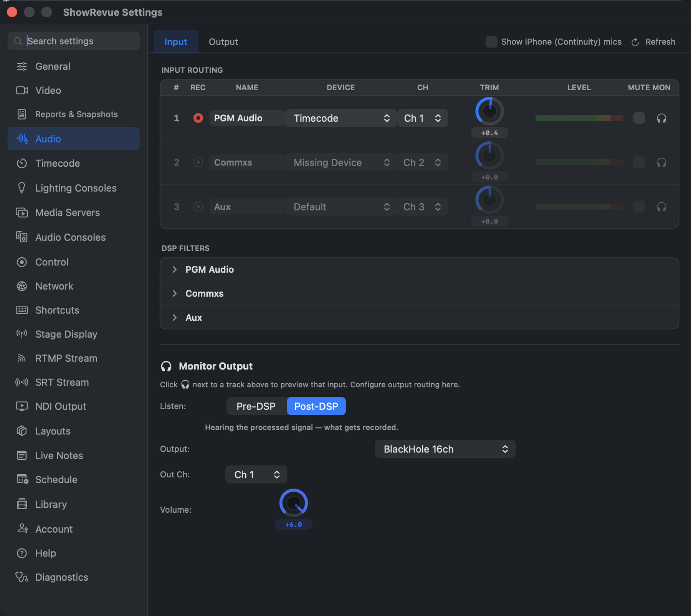Toggle record arm for PGM Audio
The width and height of the screenshot is (691, 616).
click(198, 118)
